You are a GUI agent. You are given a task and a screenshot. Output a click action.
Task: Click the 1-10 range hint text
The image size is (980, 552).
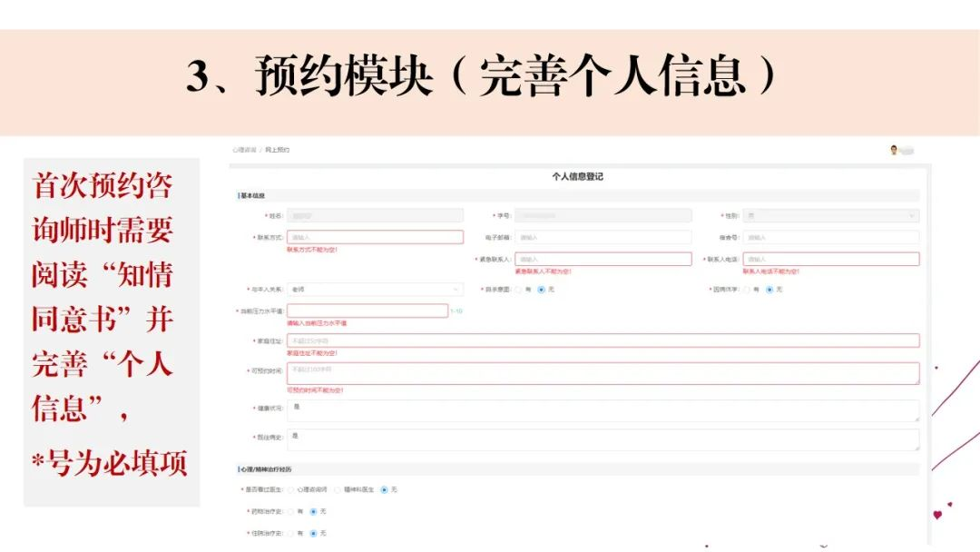tap(456, 310)
